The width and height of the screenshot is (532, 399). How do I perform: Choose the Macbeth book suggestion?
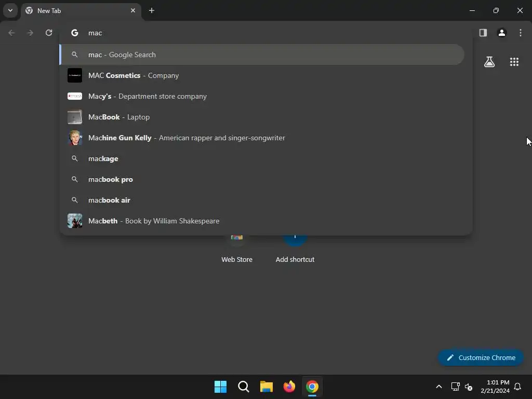(262, 221)
